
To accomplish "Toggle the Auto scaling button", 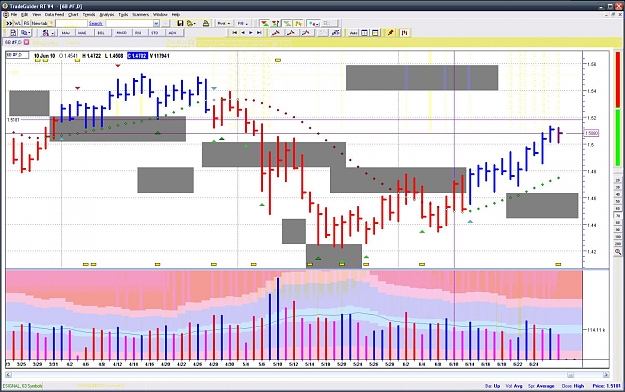I will tap(353, 33).
